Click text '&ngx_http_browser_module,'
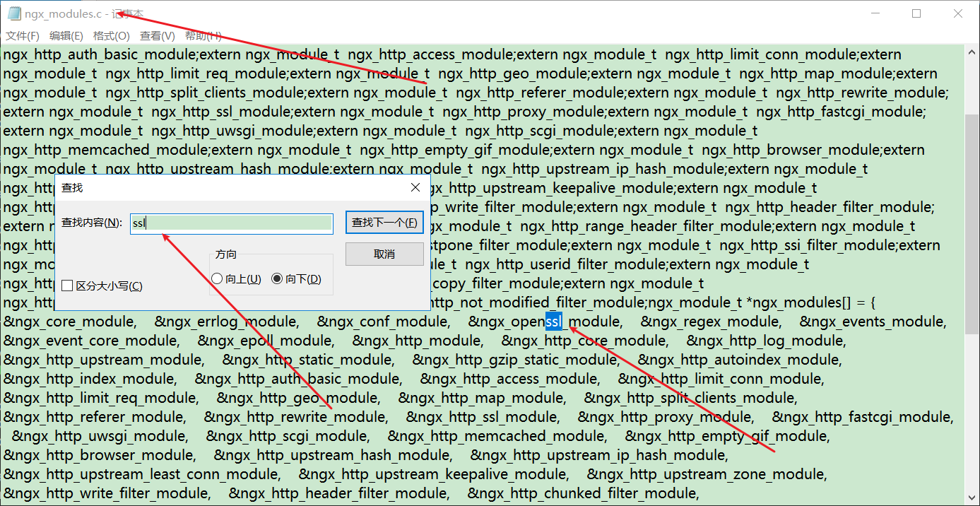Screen dimensions: 980x506 pos(100,456)
